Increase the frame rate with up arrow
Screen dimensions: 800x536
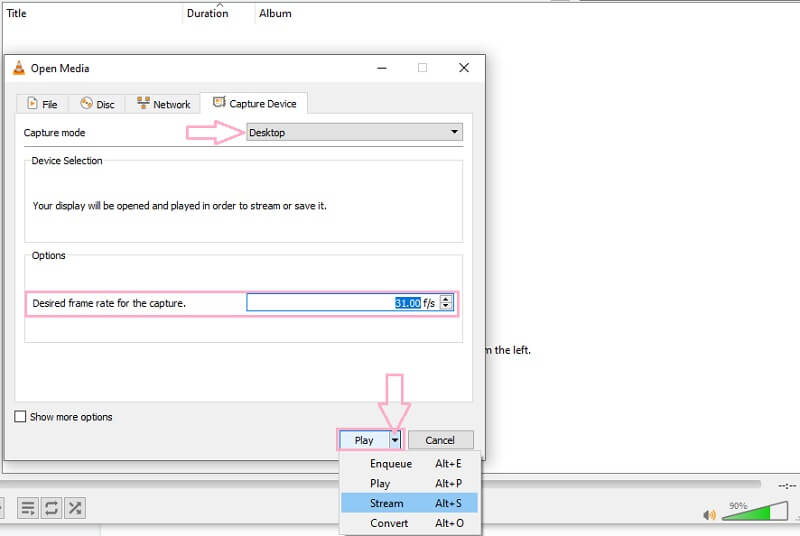[447, 298]
